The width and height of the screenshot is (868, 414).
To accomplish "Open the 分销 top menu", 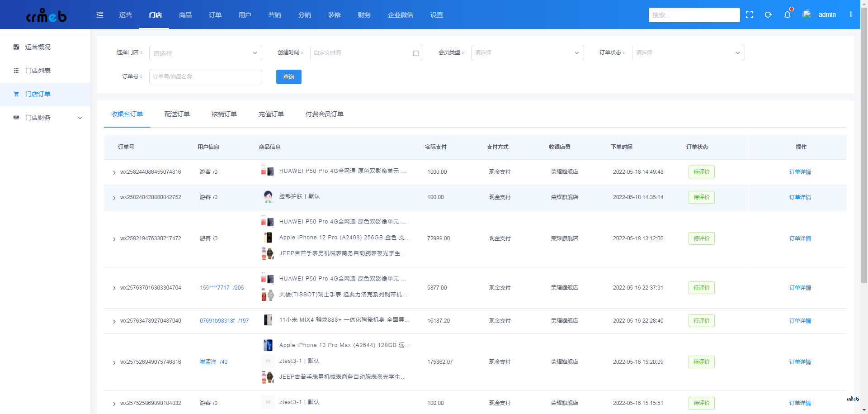I will pyautogui.click(x=305, y=15).
